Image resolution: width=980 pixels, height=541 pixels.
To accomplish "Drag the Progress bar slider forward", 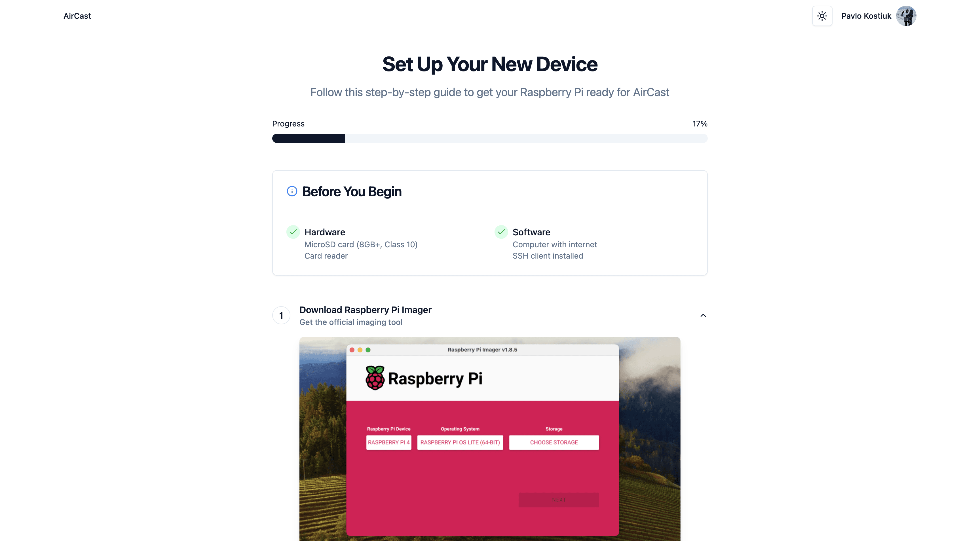I will pyautogui.click(x=345, y=138).
